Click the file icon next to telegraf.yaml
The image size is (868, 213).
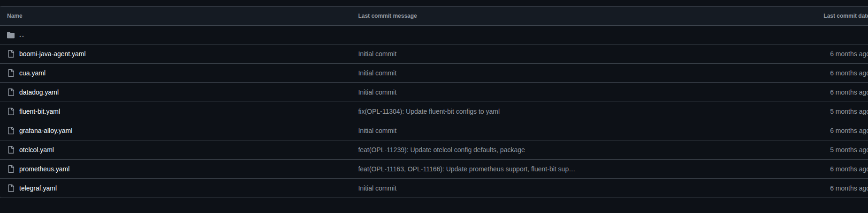pyautogui.click(x=11, y=188)
